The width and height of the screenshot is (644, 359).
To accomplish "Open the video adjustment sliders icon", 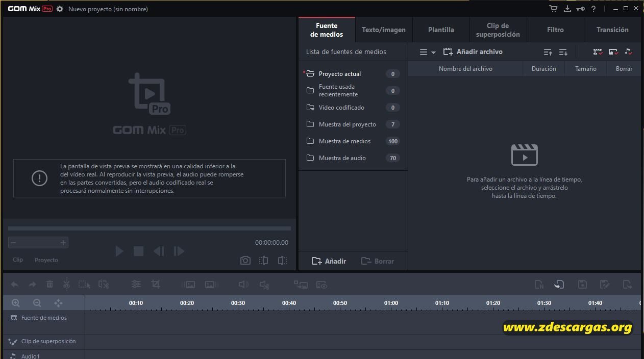I will click(x=136, y=285).
